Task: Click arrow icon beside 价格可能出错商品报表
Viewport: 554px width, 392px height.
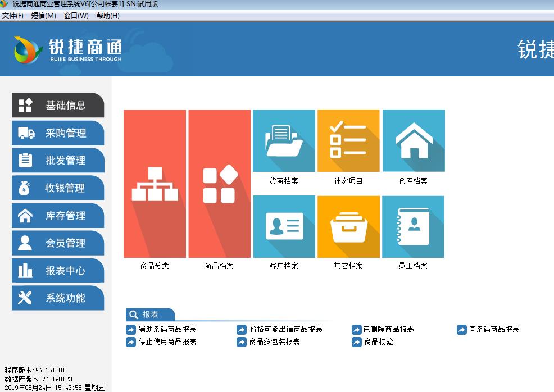Action: [x=242, y=330]
